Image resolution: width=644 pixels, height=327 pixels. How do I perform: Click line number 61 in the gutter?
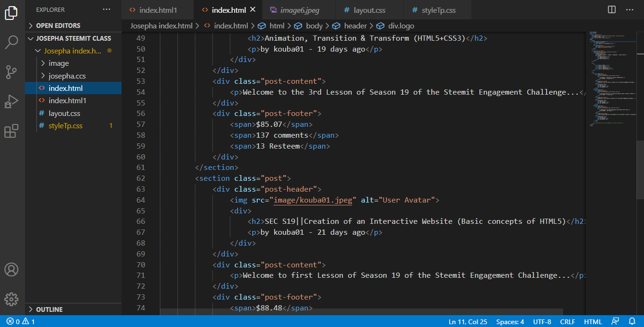[x=140, y=168]
